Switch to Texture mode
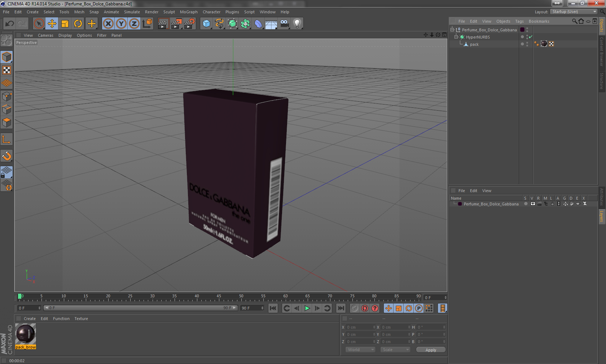606x364 pixels. click(x=6, y=70)
